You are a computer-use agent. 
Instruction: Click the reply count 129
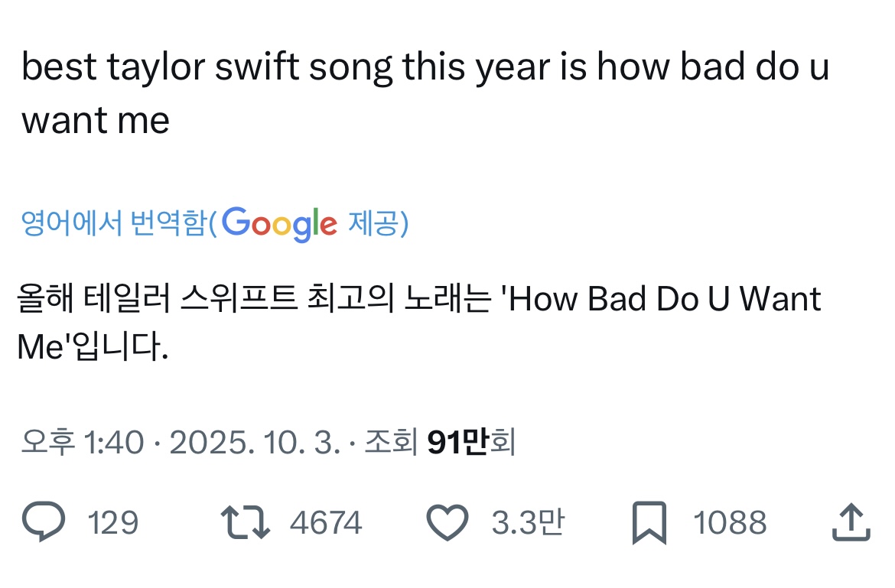point(112,523)
